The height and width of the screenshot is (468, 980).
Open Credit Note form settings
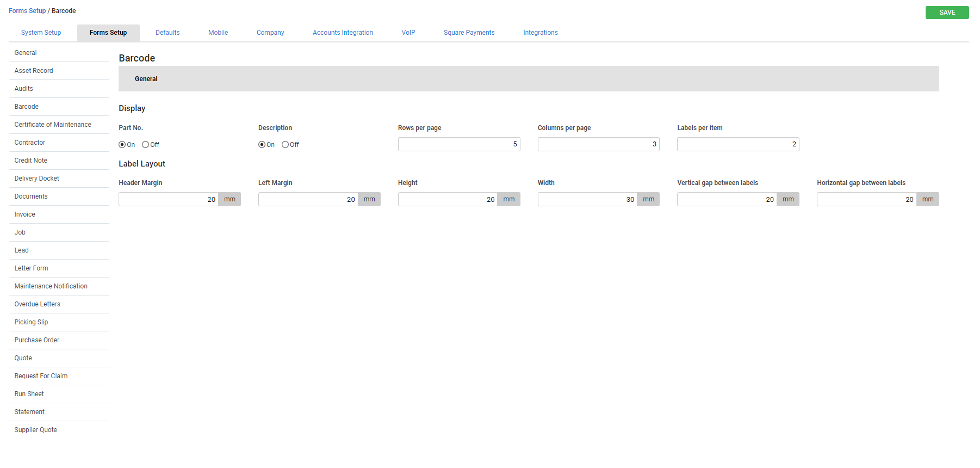pos(59,161)
